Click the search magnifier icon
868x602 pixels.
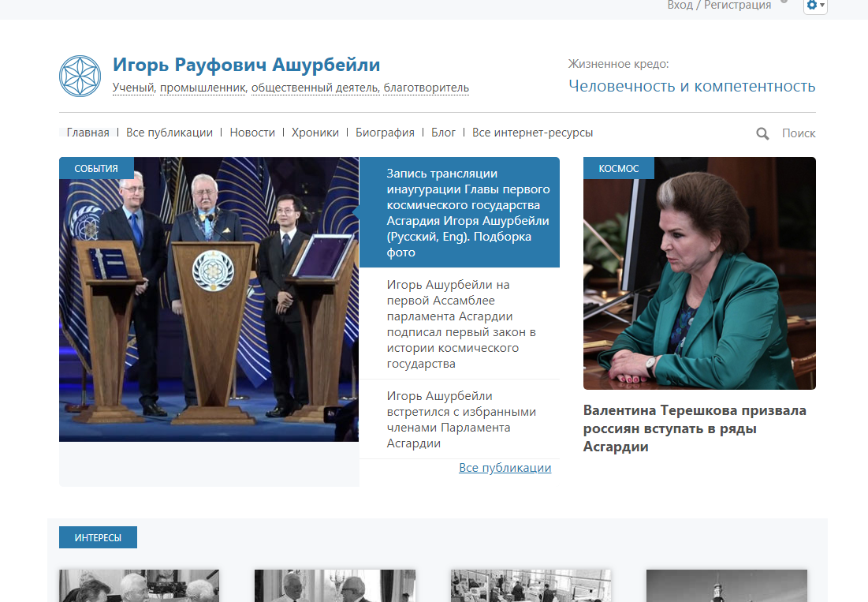click(762, 133)
